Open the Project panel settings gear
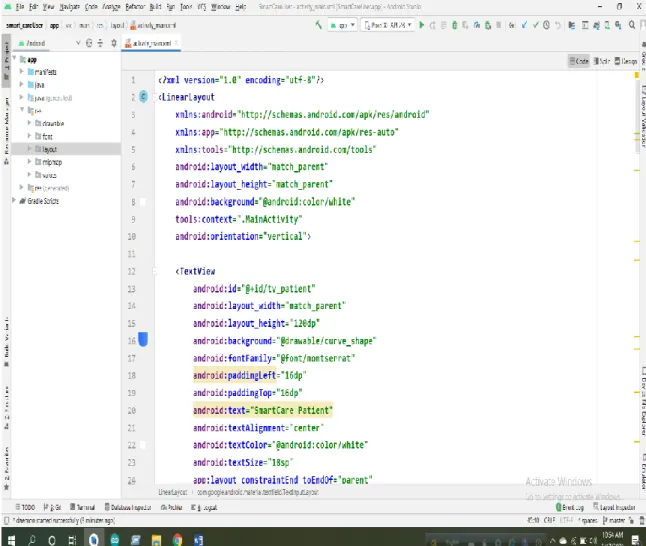This screenshot has height=546, width=646. [114, 43]
